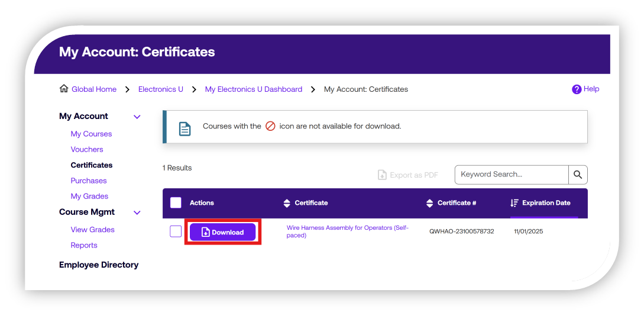Click Expiration Date descending sort icon
This screenshot has height=315, width=644.
coord(514,203)
